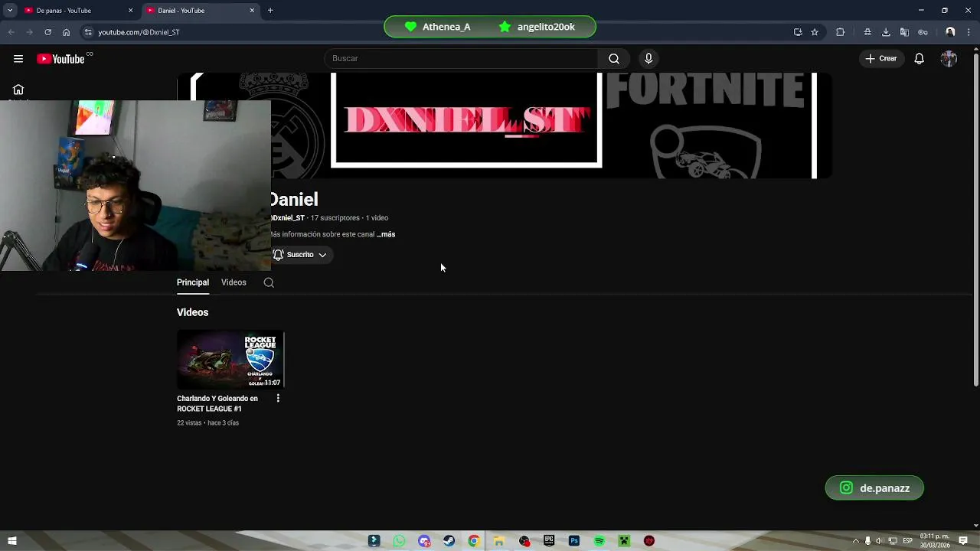Open Epic Games Launcher from taskbar
980x551 pixels.
(x=549, y=541)
